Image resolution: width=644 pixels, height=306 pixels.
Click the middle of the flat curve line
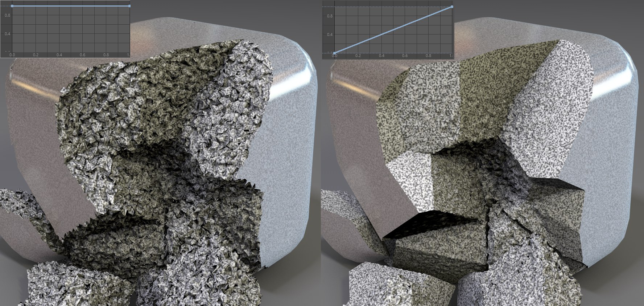coord(71,6)
